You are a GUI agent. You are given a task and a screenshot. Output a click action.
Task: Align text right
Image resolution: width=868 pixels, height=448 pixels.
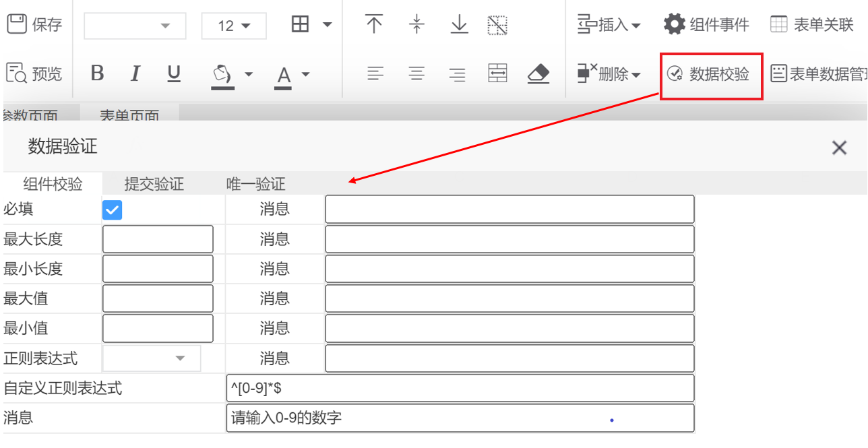(x=458, y=73)
